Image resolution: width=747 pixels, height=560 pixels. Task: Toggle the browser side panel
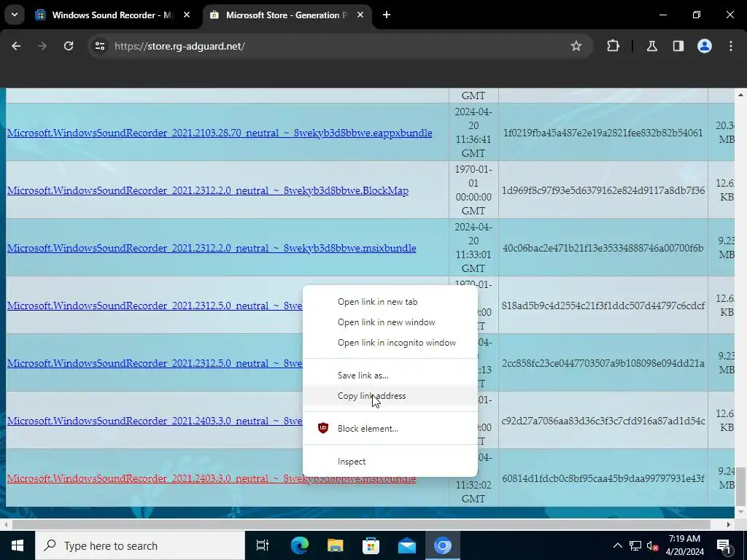[678, 46]
